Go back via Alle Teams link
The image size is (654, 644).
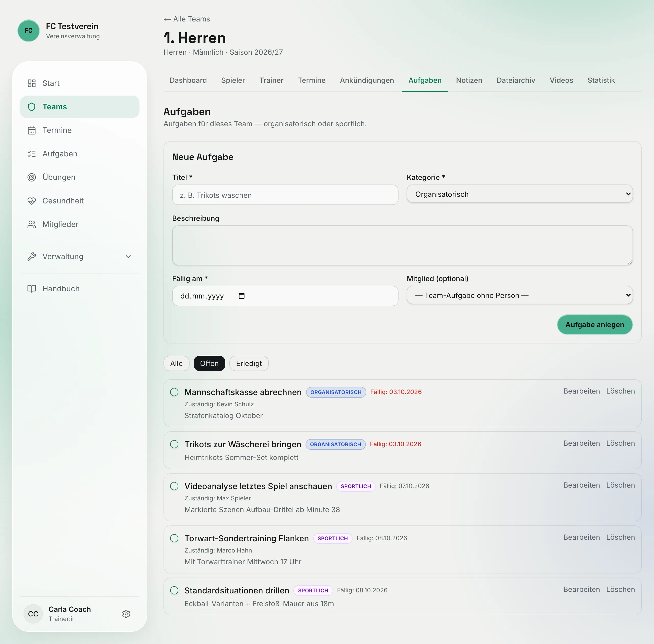(187, 19)
